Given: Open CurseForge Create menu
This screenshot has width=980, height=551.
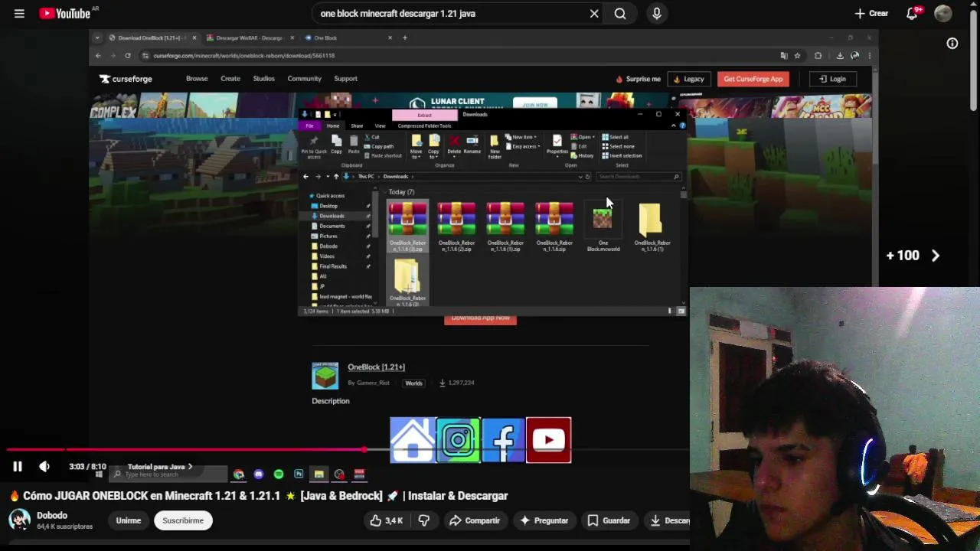Looking at the screenshot, I should pyautogui.click(x=230, y=78).
